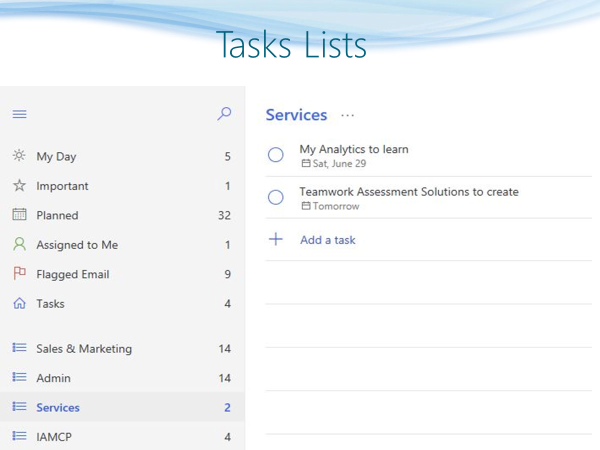Click the Flagged Email flag icon

[x=19, y=274]
